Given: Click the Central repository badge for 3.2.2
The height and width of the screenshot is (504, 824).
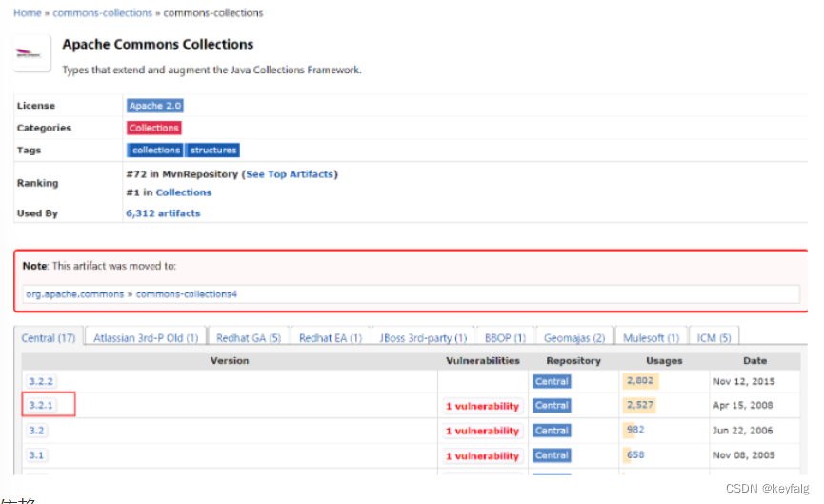Looking at the screenshot, I should pyautogui.click(x=552, y=381).
